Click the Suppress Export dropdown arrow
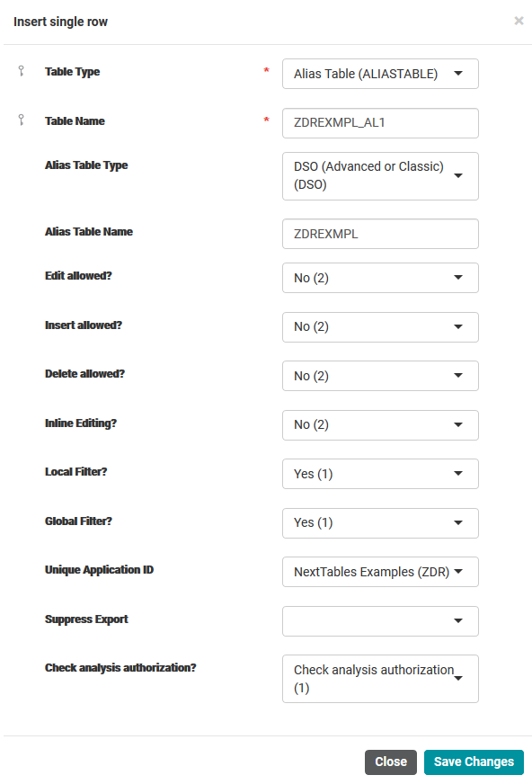Screen dimensions: 532x784 [x=458, y=620]
